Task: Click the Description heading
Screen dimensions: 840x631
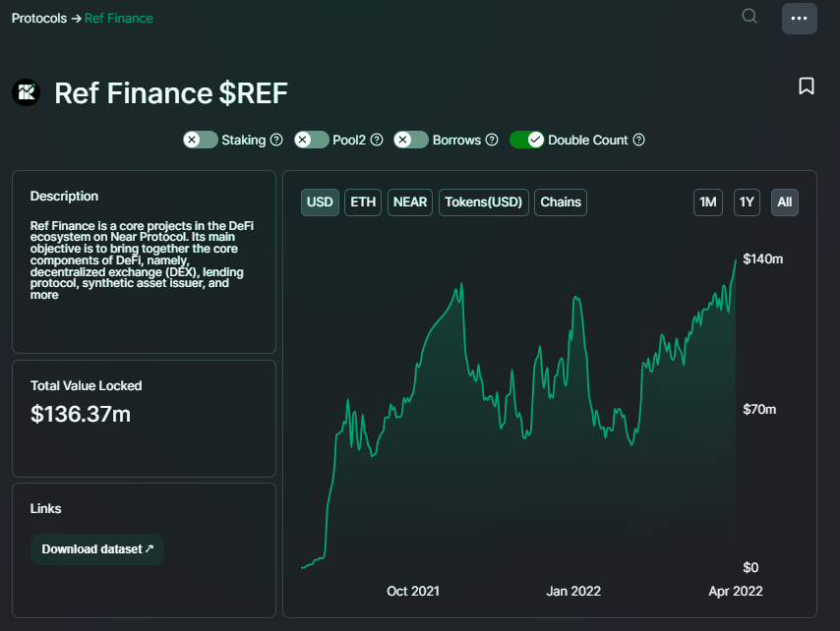Action: click(x=64, y=196)
